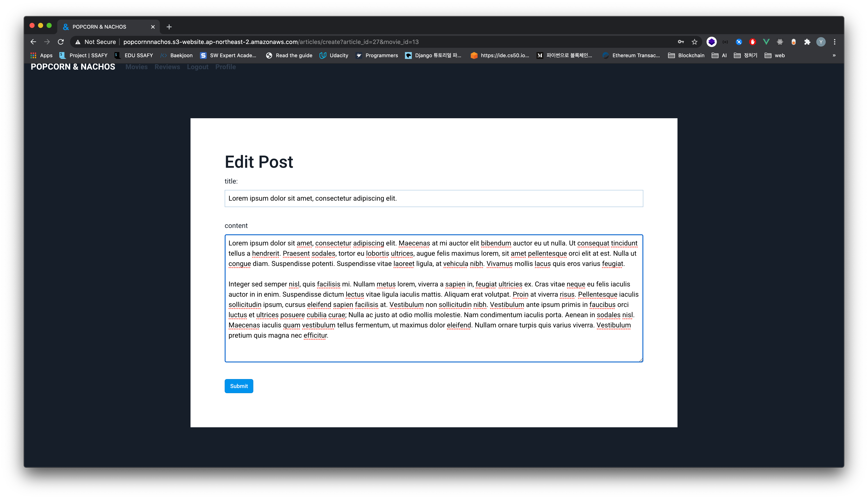The width and height of the screenshot is (868, 499).
Task: Open the Apps bookmark shortcut
Action: point(41,55)
